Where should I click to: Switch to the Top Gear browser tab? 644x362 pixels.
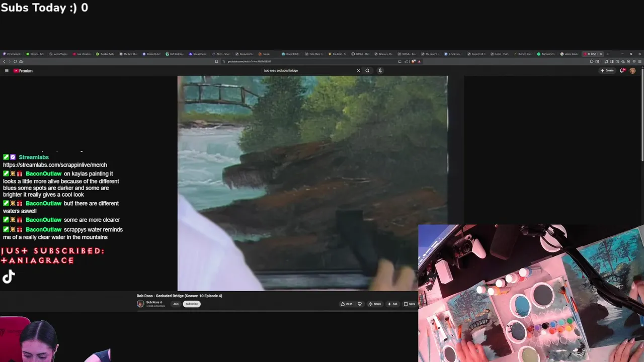coord(338,54)
